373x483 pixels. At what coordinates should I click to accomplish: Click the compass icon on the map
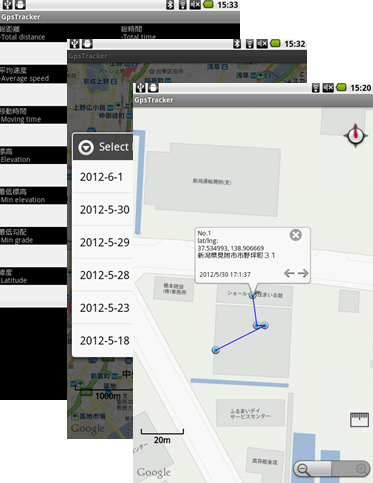pos(355,135)
